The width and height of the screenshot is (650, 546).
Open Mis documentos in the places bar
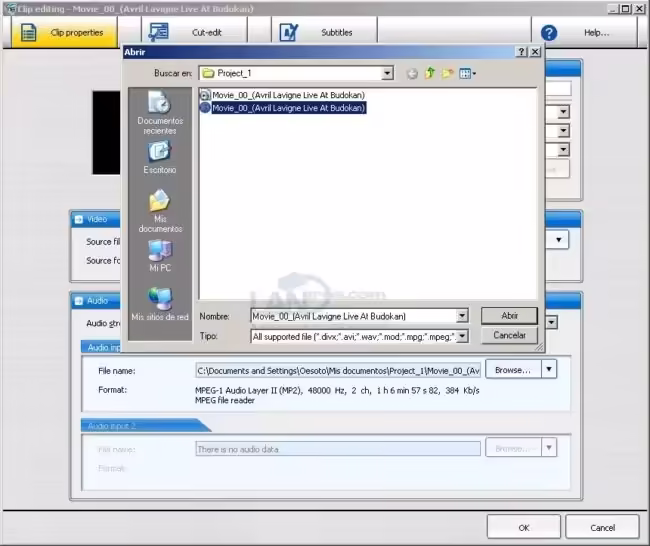tap(160, 211)
